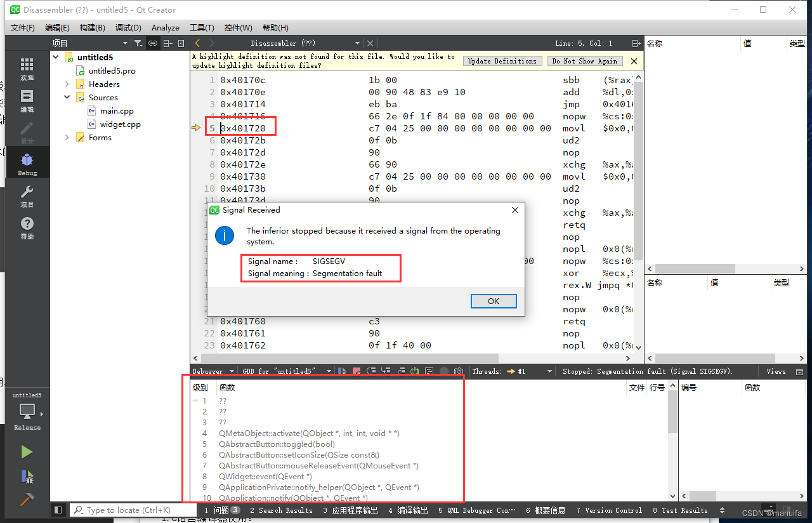Click Do Not Show Again button
Viewport: 812px width, 523px height.
(x=584, y=61)
